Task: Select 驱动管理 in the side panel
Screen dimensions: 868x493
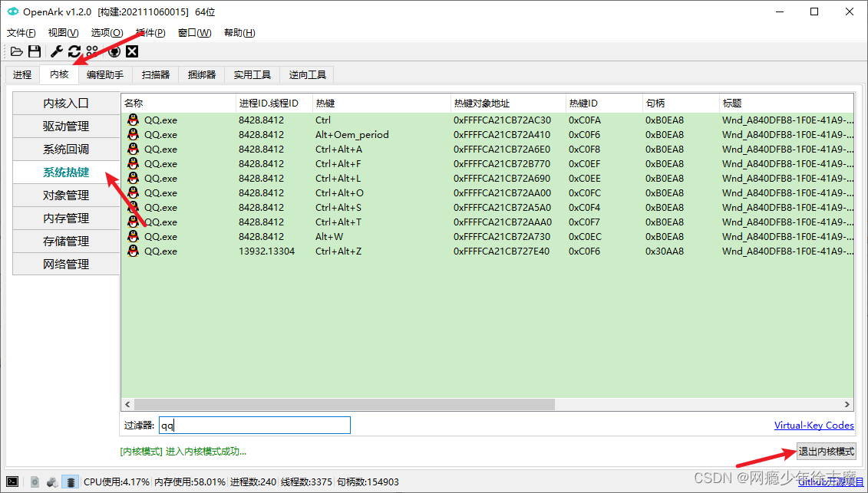Action: coord(66,127)
